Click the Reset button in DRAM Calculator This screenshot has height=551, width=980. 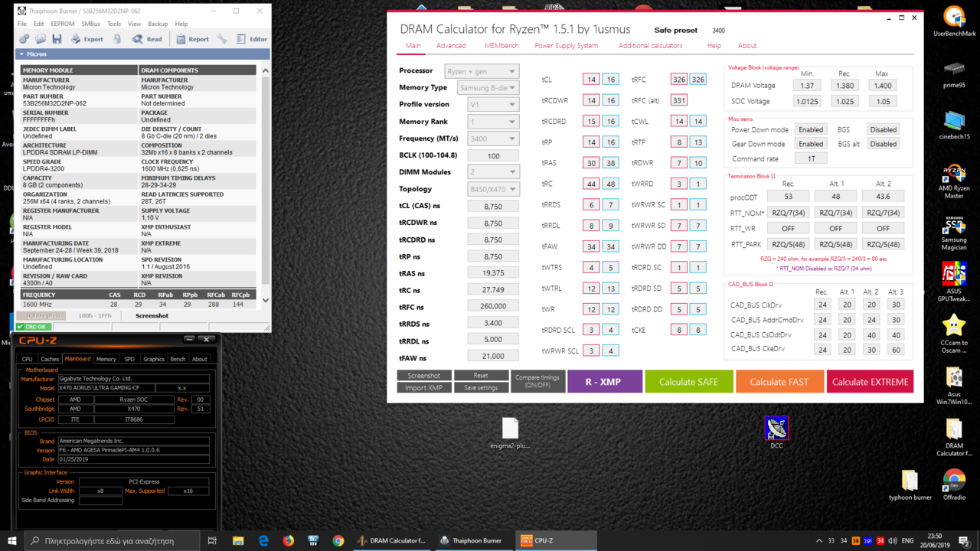[x=481, y=376]
